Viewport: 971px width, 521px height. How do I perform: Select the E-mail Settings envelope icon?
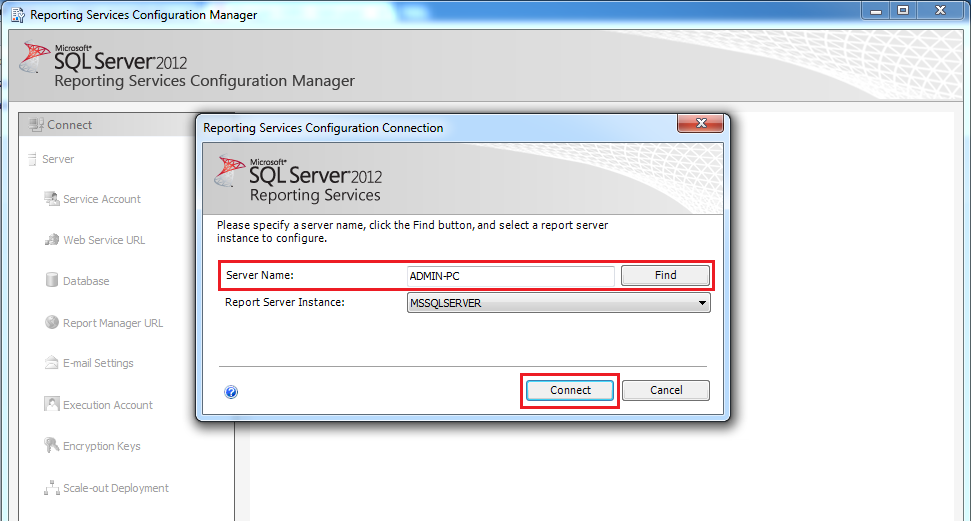click(52, 362)
